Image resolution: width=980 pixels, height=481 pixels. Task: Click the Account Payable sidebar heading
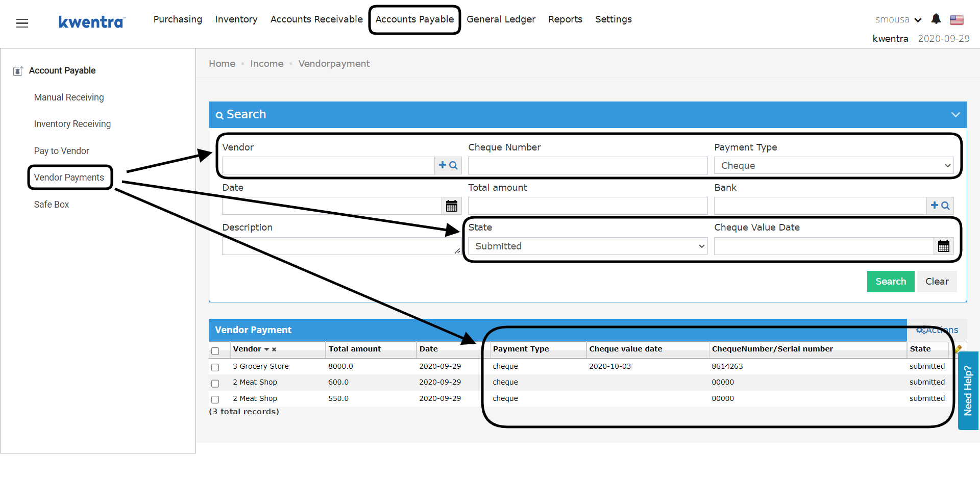pos(62,71)
